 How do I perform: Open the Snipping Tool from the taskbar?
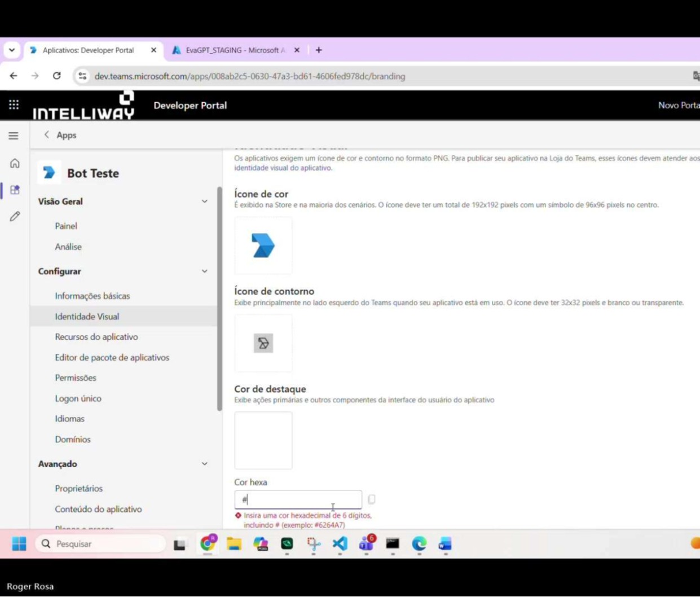coord(314,544)
